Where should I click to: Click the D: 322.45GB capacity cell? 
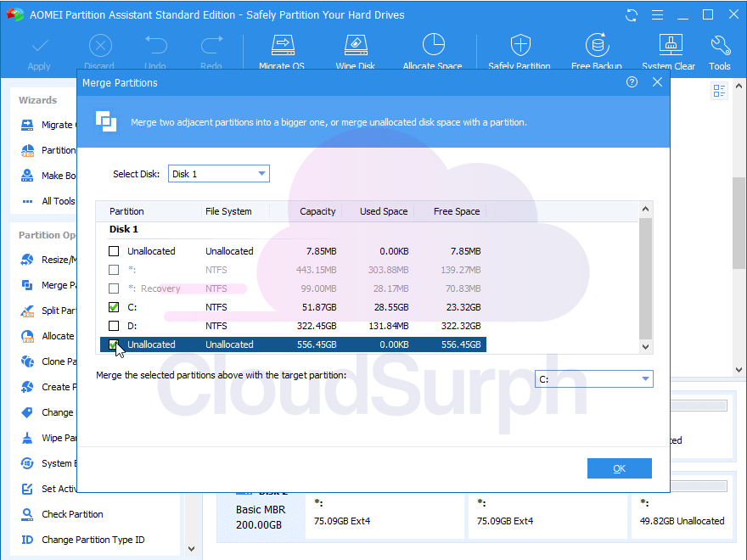tap(317, 326)
